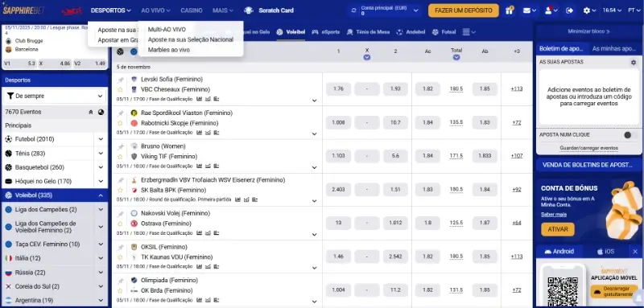Open the X column market dropdown
The height and width of the screenshot is (308, 644).
point(367,57)
